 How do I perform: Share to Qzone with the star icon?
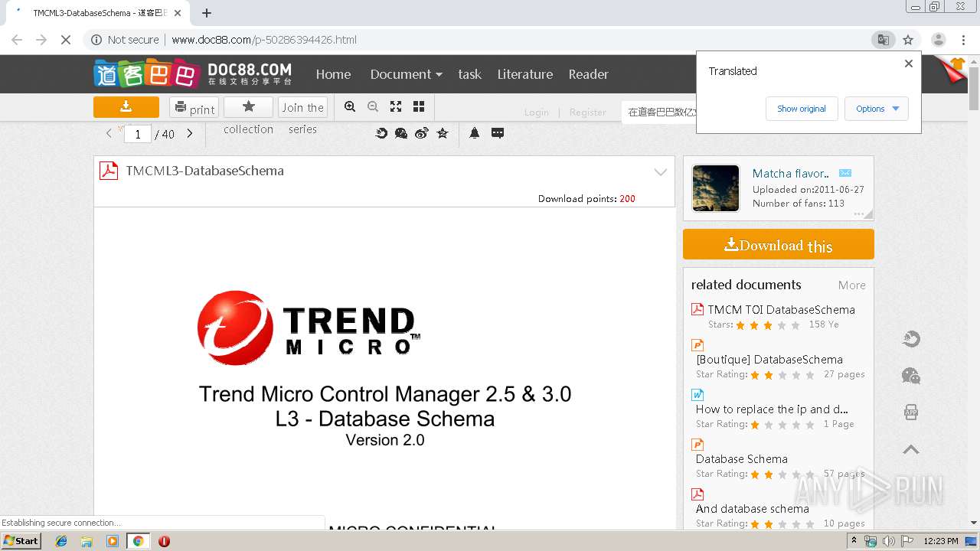pyautogui.click(x=442, y=133)
